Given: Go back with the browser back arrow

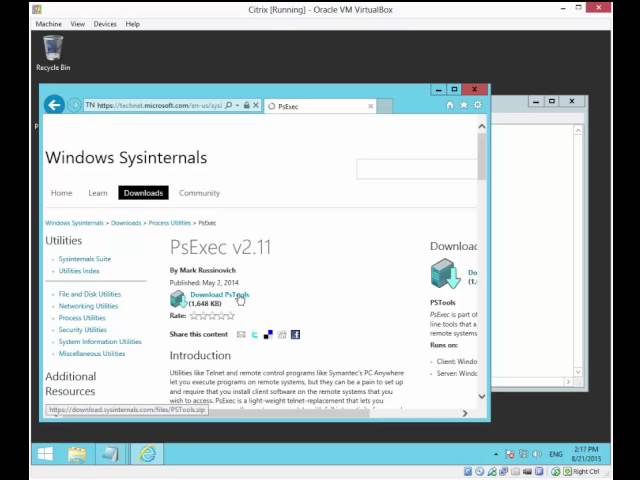Looking at the screenshot, I should pyautogui.click(x=54, y=105).
